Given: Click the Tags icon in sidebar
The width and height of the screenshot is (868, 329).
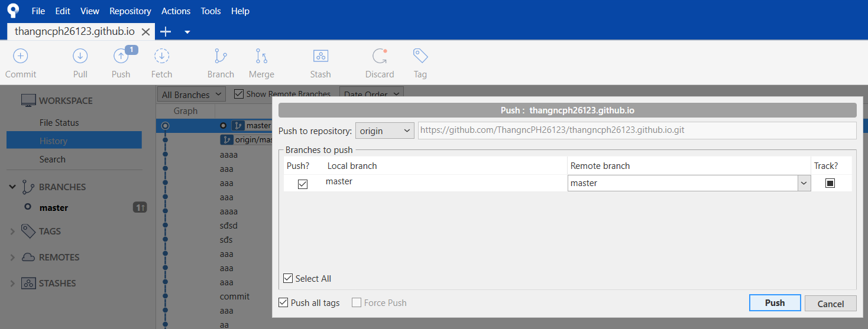Looking at the screenshot, I should (28, 231).
